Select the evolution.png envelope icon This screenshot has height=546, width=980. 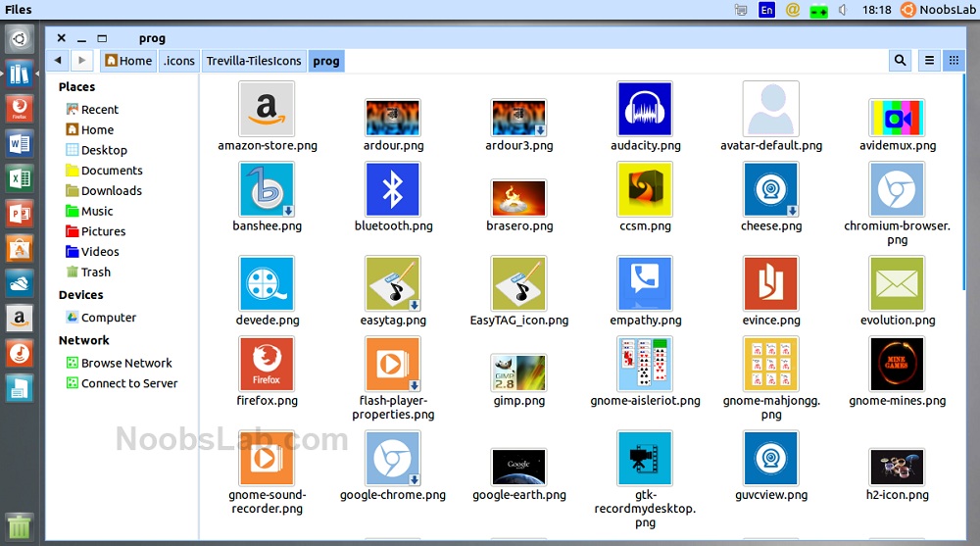pos(897,283)
